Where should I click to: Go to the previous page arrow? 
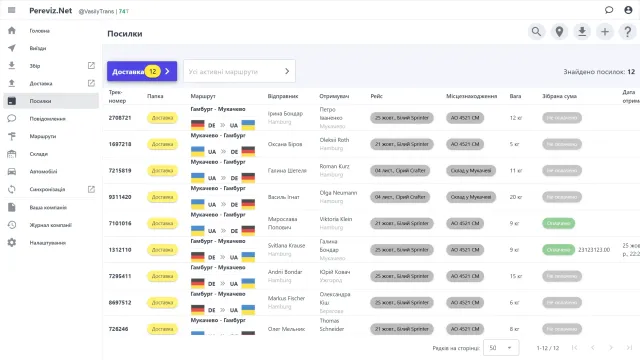point(593,347)
